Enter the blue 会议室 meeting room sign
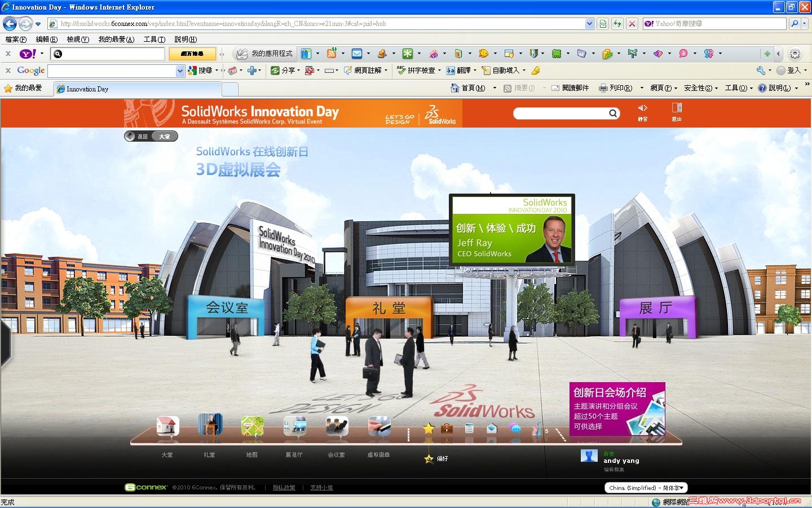The width and height of the screenshot is (812, 508). click(x=226, y=308)
